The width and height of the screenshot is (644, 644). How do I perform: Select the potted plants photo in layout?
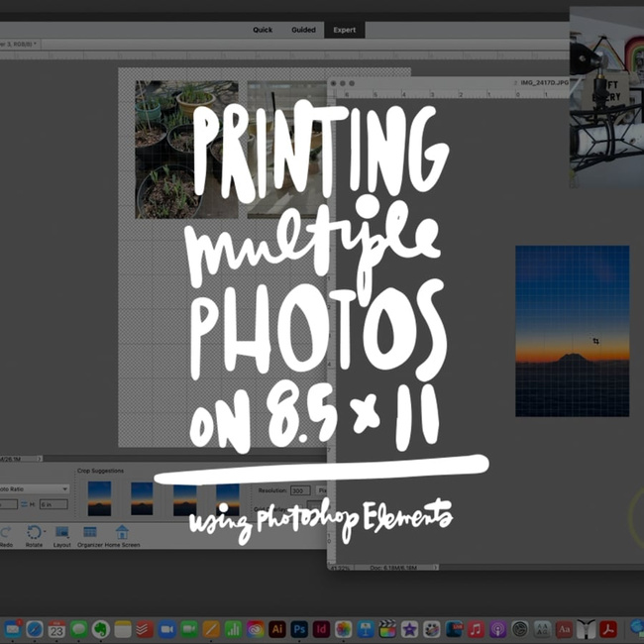185,149
